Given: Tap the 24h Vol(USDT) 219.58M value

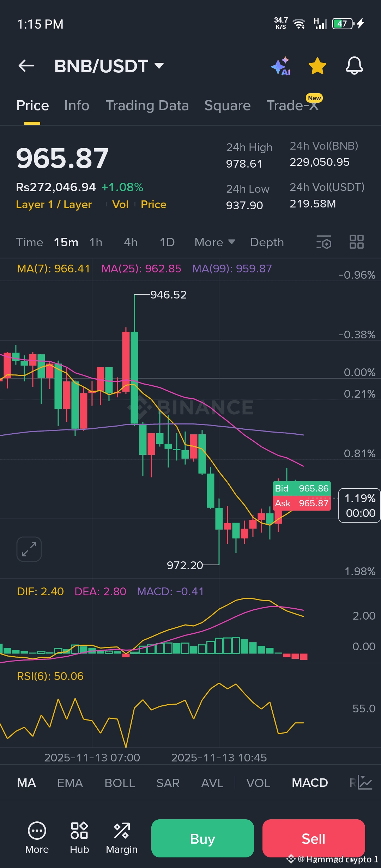Looking at the screenshot, I should (313, 204).
